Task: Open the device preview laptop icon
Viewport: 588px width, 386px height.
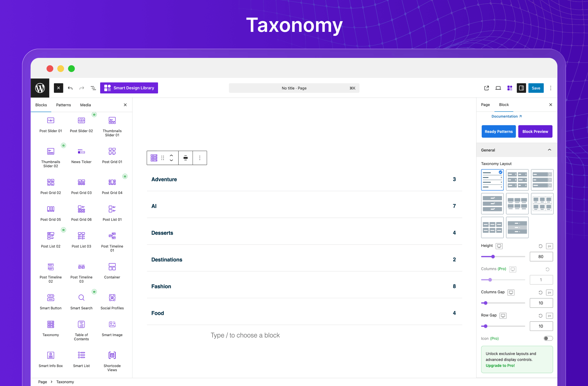Action: 498,88
